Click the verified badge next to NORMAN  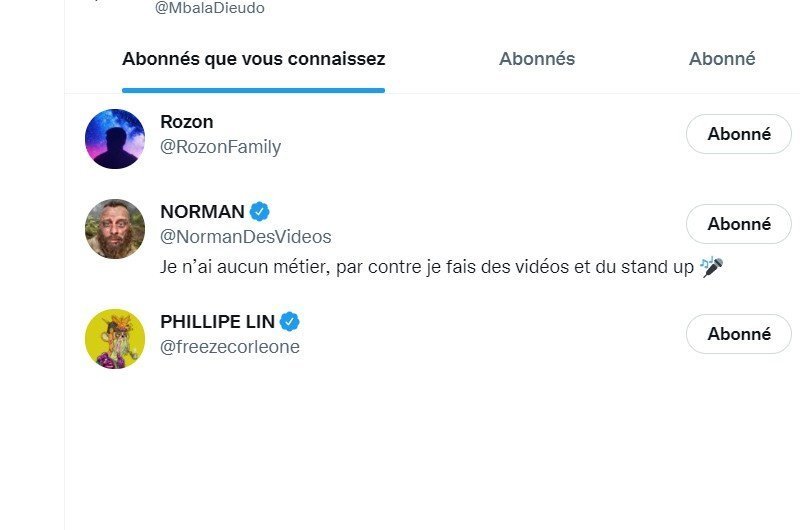click(260, 211)
